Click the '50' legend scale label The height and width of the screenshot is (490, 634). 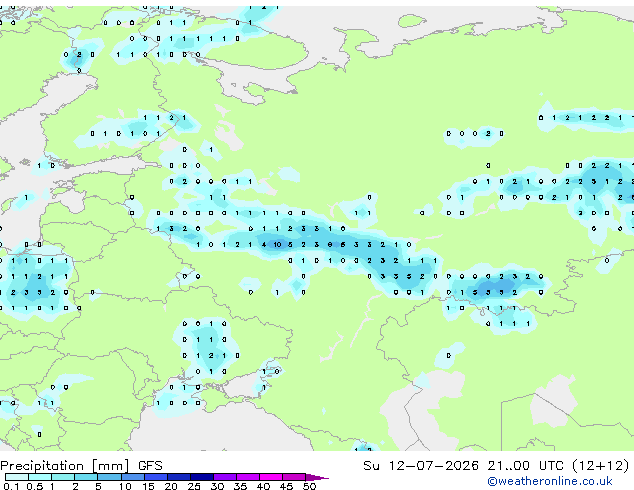310,486
